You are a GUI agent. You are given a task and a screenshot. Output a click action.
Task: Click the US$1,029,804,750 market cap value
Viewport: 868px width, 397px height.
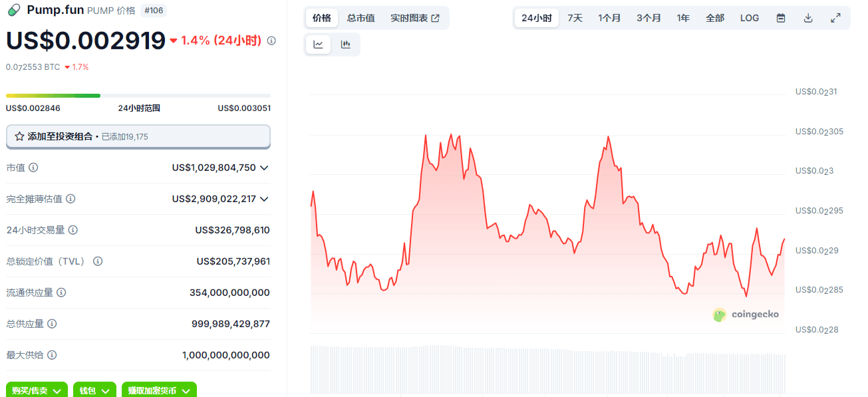click(214, 168)
